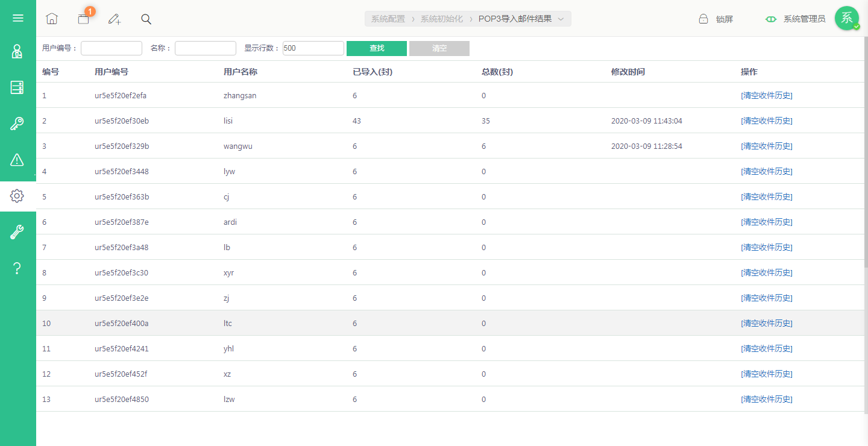Click the 锁屏 lock screen button
The image size is (868, 446).
tap(716, 19)
